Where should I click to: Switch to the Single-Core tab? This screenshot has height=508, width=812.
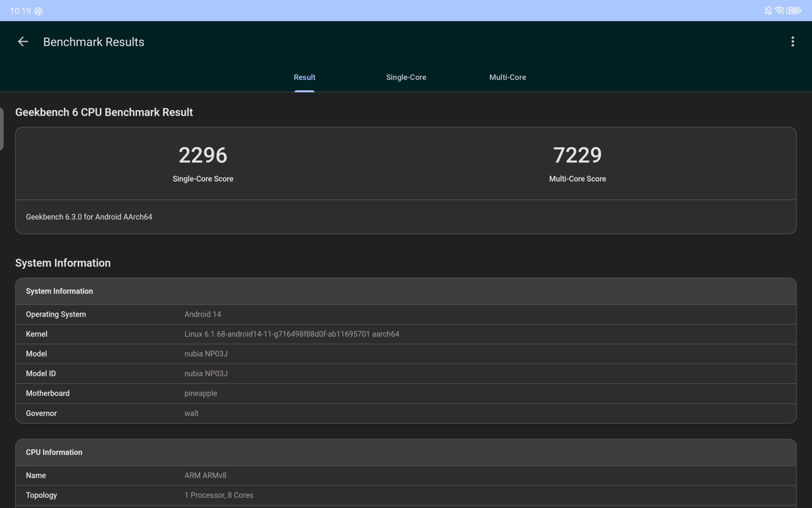tap(406, 77)
